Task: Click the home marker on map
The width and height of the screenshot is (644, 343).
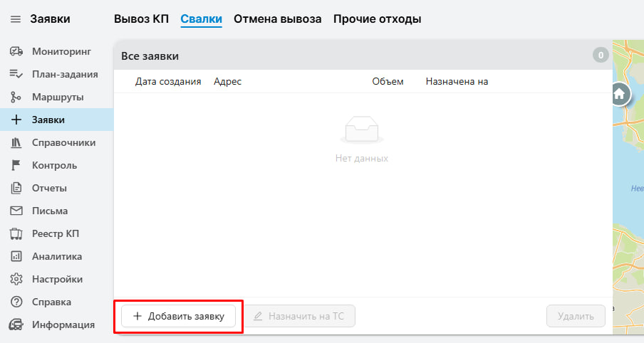Action: click(620, 93)
